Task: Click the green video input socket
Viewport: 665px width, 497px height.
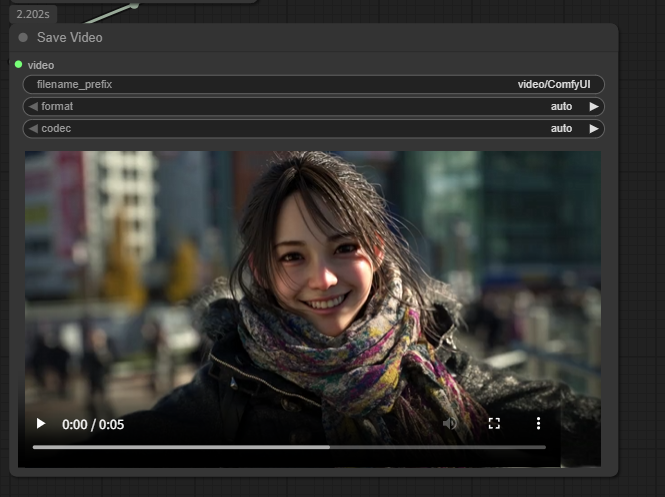Action: click(19, 64)
